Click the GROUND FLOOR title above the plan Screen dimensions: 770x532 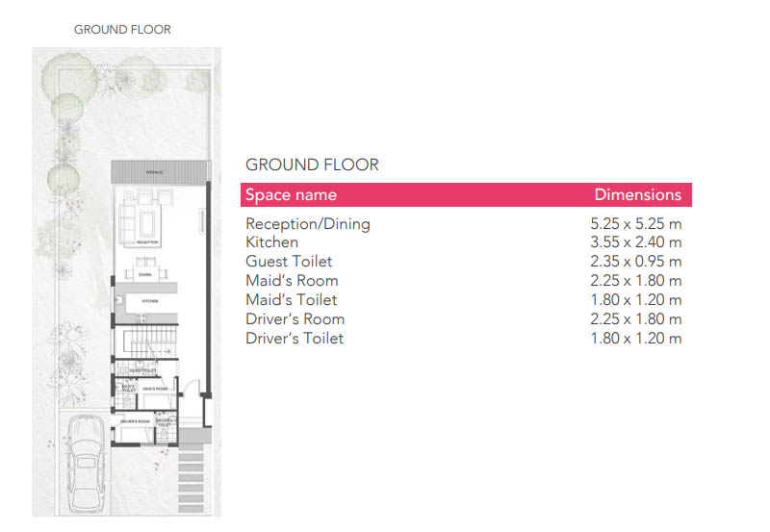pyautogui.click(x=122, y=30)
